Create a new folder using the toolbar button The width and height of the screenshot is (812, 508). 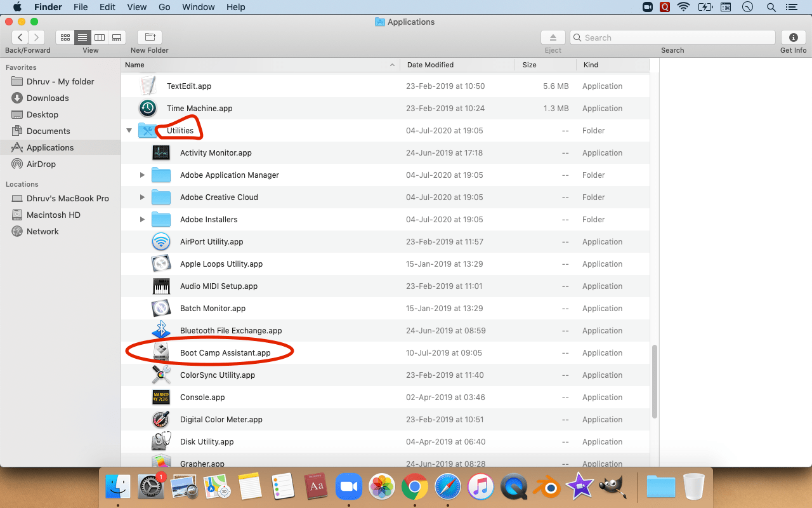(150, 37)
